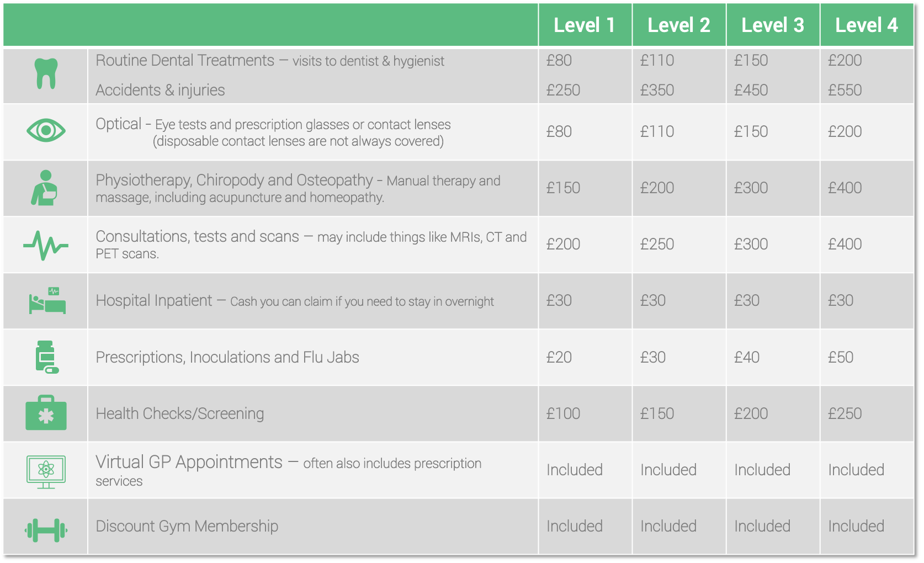Click the Level 4 Accidents & injuries £550 cell
Image resolution: width=924 pixels, height=563 pixels.
tap(845, 90)
